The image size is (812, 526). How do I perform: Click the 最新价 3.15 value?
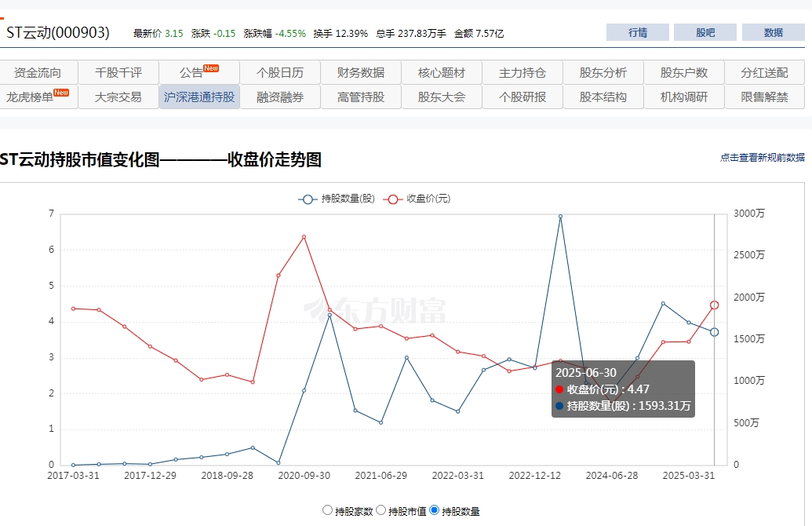tap(158, 34)
